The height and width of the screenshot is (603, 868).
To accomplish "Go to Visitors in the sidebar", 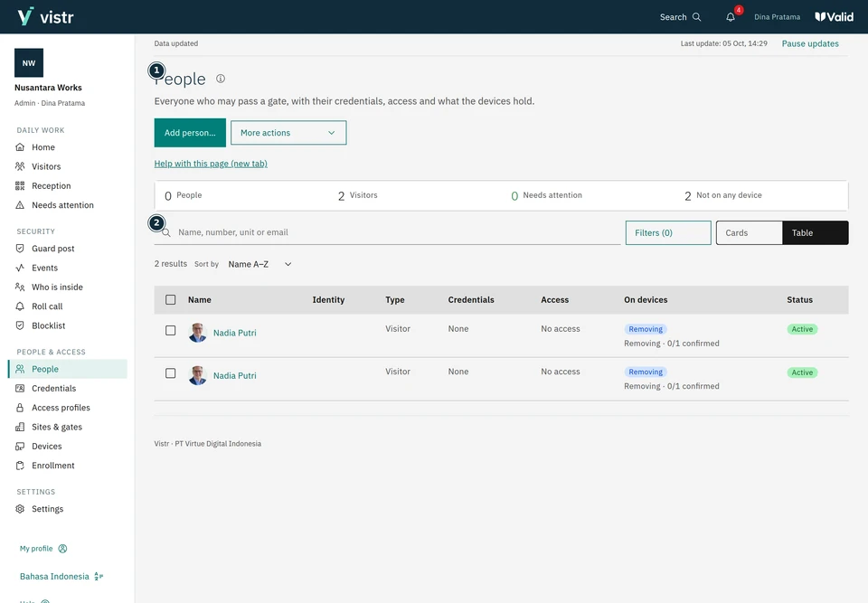I will (x=68, y=166).
